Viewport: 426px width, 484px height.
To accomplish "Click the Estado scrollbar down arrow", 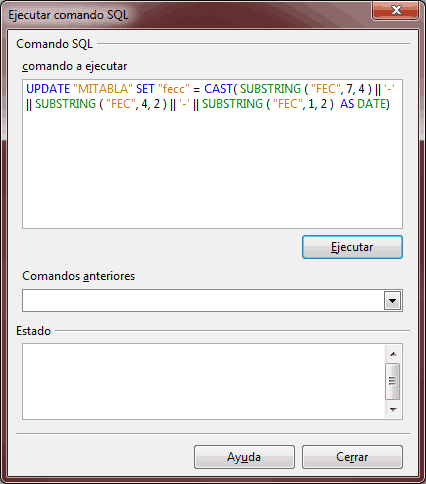I will (393, 409).
